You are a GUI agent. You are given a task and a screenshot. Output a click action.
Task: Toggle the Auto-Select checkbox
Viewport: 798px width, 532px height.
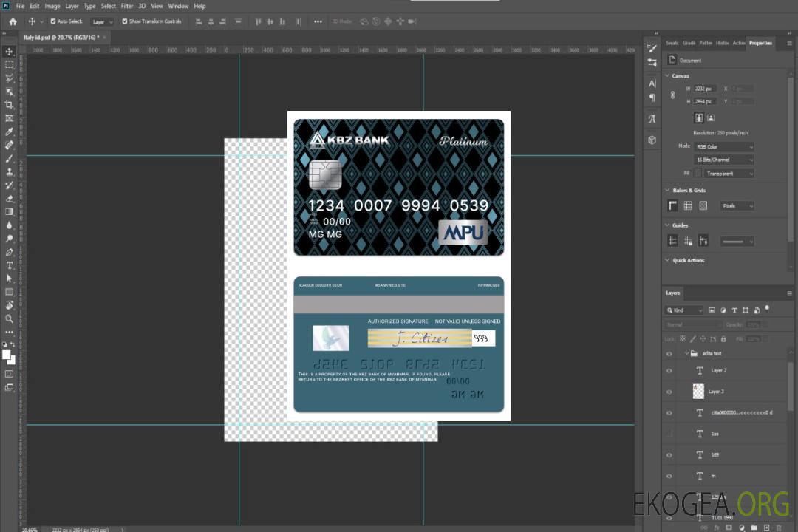click(x=53, y=21)
